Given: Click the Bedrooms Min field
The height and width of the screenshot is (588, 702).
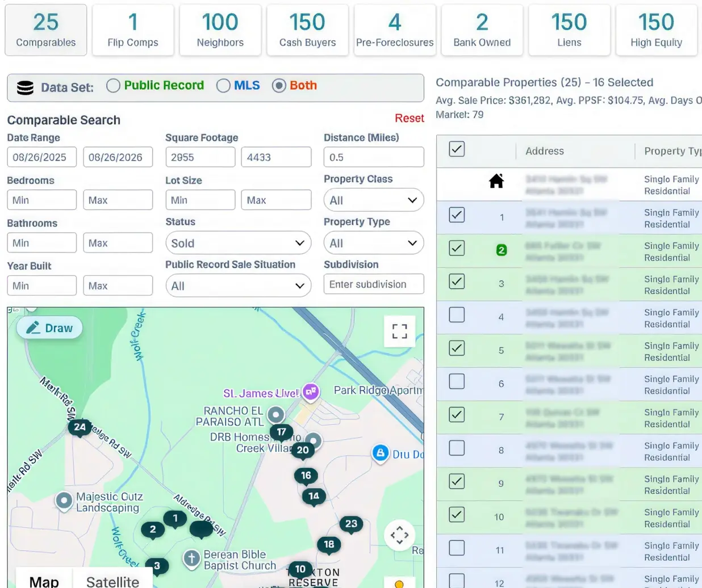Looking at the screenshot, I should point(41,200).
